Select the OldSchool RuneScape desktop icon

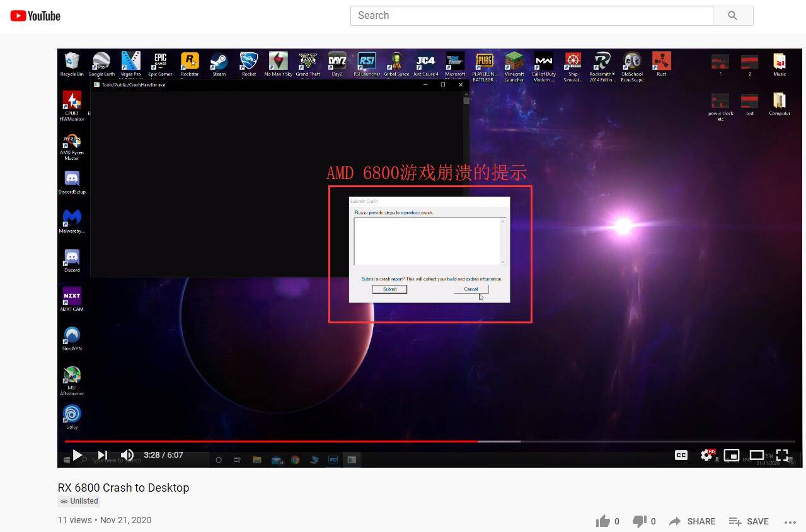[632, 67]
